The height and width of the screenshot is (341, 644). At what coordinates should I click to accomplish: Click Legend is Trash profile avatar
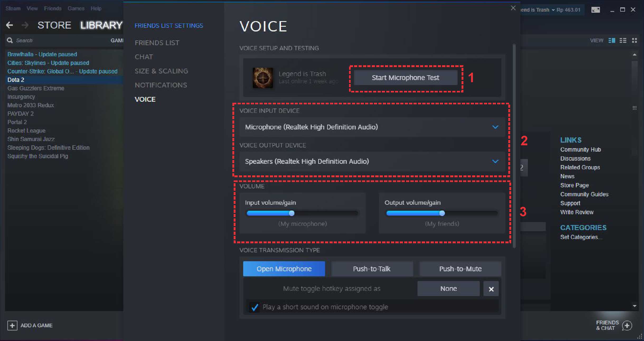[263, 78]
